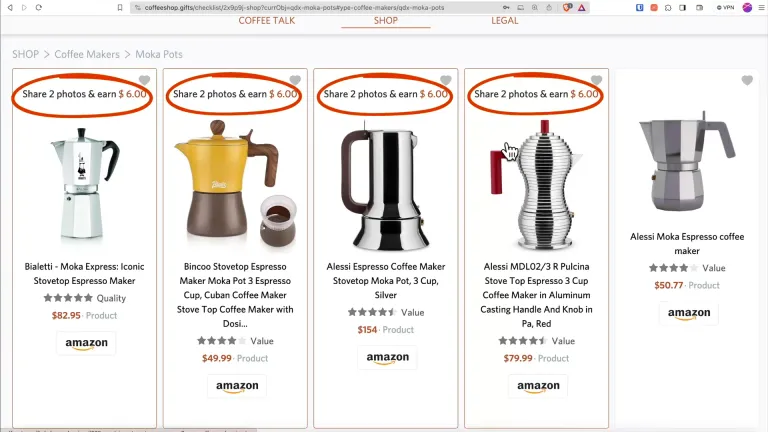Toggle heart on Bincoo Stovetop Espresso Maker

[x=295, y=80]
